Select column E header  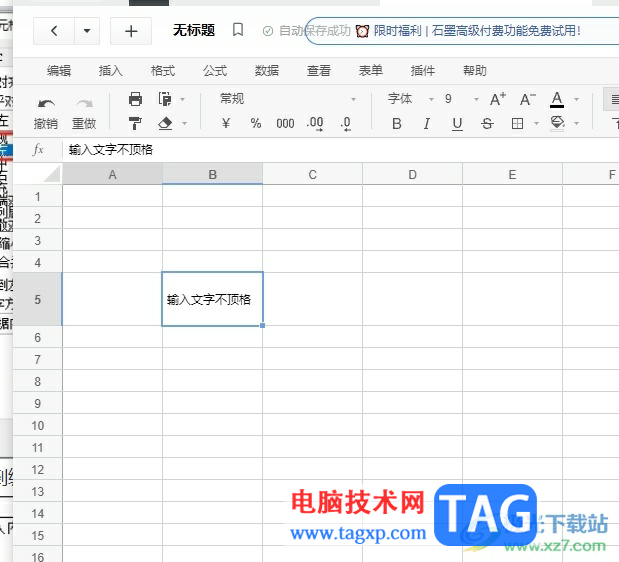click(x=512, y=174)
